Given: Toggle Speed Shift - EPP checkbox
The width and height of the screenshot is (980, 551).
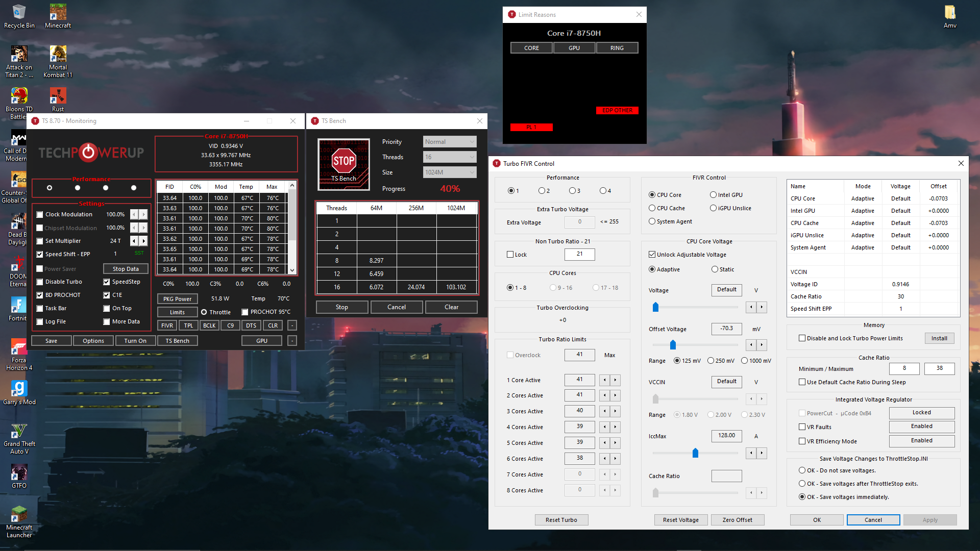Looking at the screenshot, I should coord(40,255).
